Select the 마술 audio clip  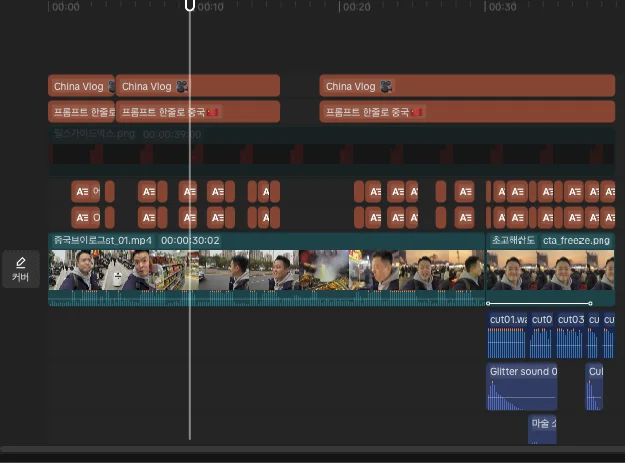point(542,430)
